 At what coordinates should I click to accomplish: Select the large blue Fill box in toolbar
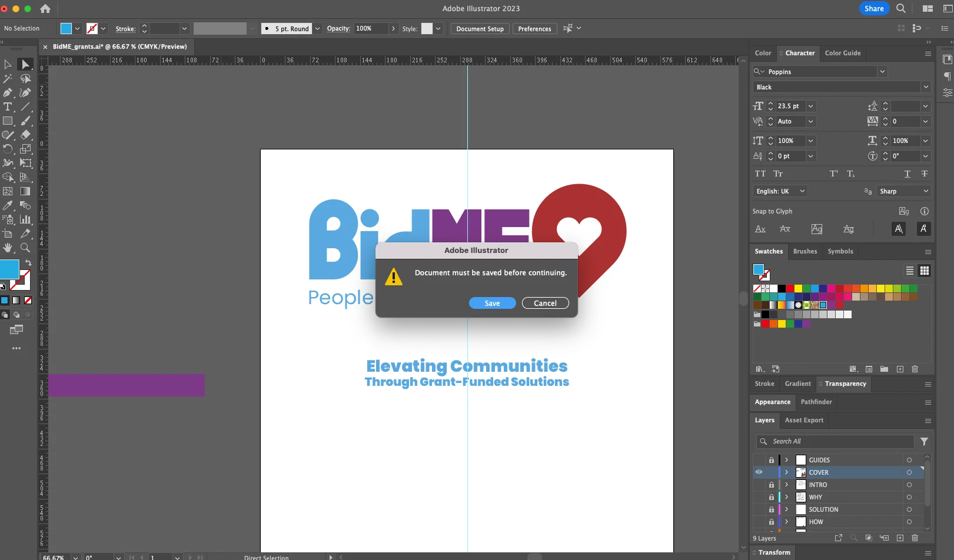[x=9, y=269]
